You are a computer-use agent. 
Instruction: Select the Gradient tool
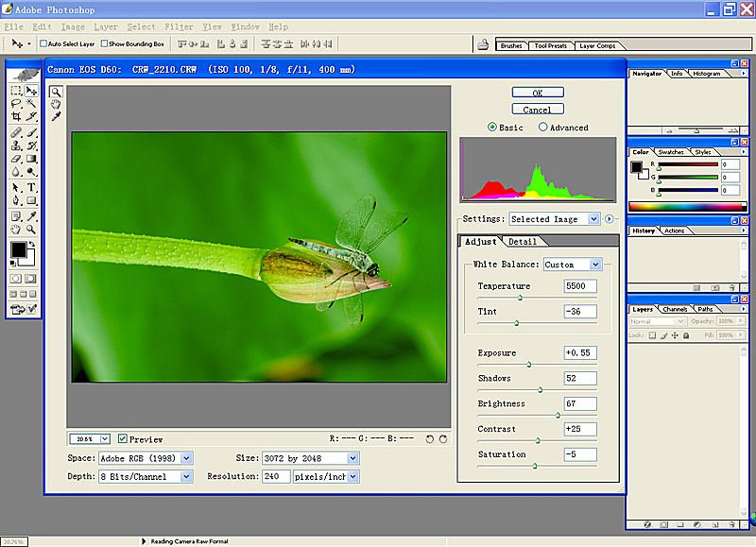pos(31,159)
